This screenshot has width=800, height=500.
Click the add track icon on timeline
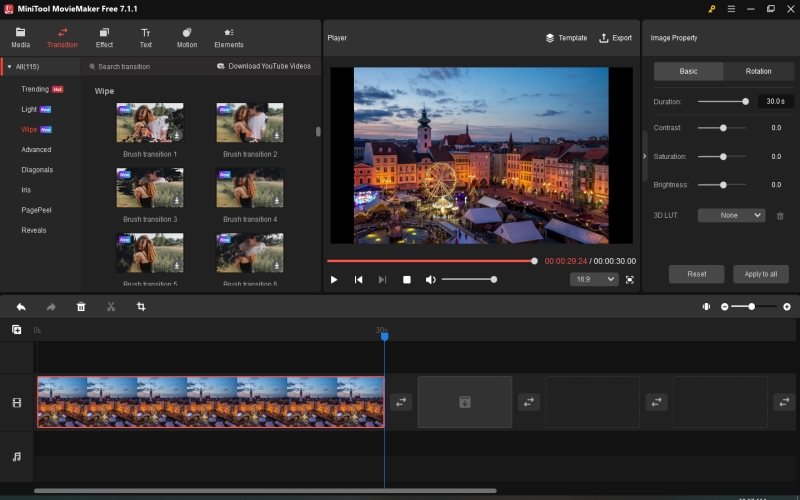(16, 330)
